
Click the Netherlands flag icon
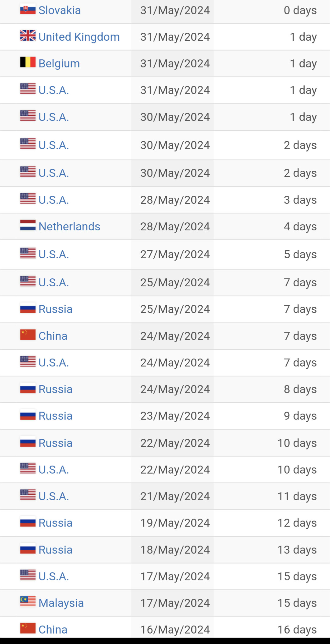tap(28, 225)
